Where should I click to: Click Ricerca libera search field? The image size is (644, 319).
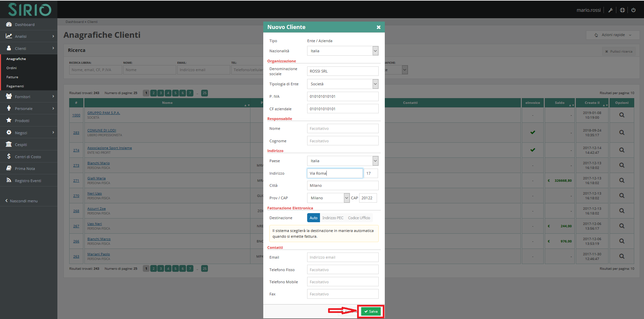point(96,70)
